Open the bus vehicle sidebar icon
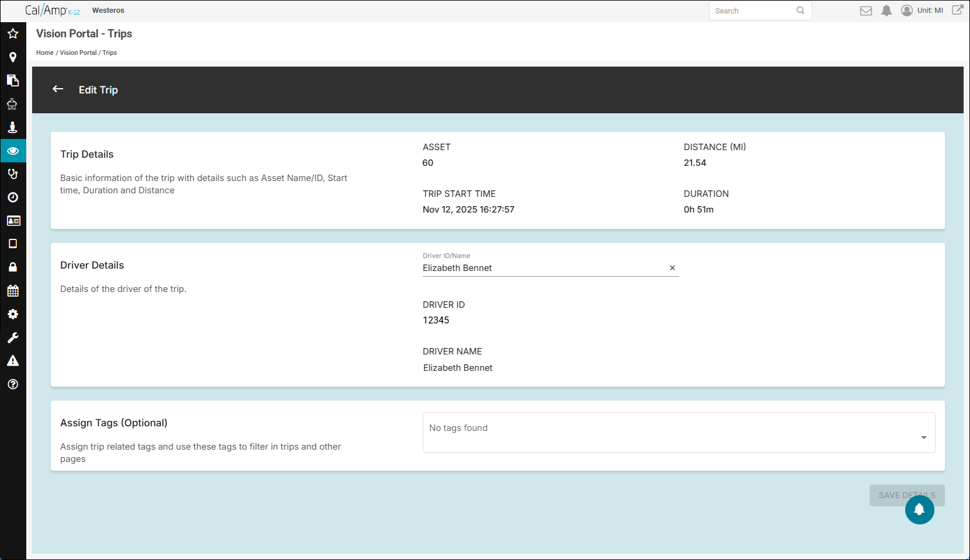Image resolution: width=970 pixels, height=560 pixels. point(13,104)
